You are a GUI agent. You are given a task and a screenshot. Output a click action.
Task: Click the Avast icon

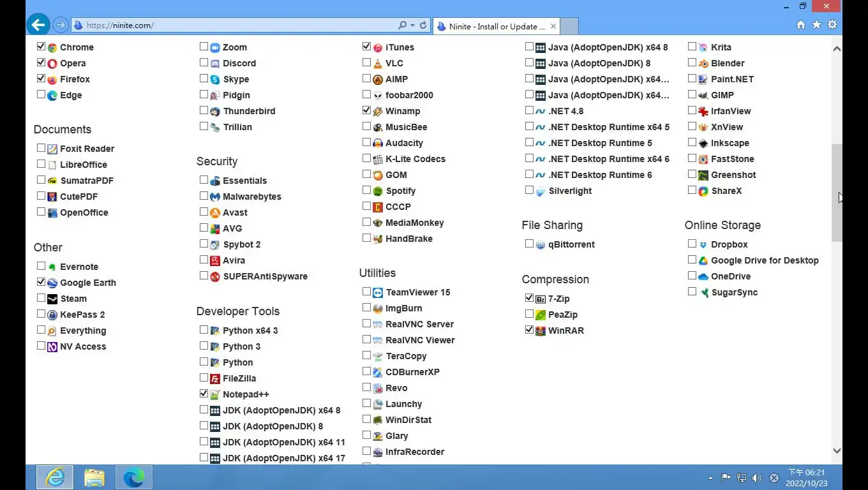(215, 213)
